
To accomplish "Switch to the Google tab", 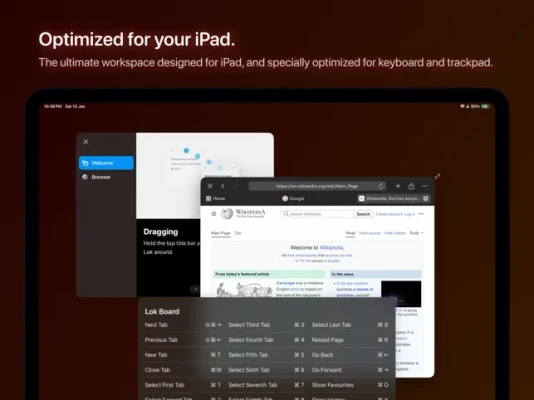I will click(293, 198).
